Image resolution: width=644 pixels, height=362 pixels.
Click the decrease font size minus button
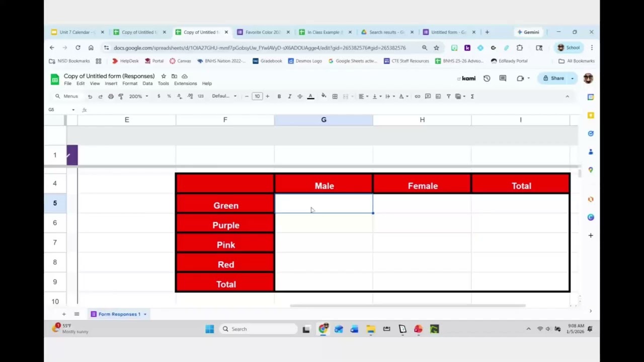(x=247, y=96)
